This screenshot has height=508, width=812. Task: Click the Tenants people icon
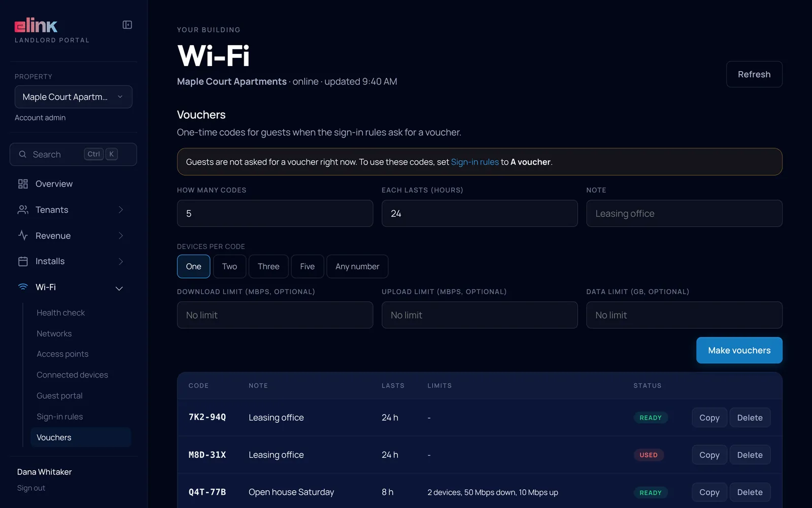point(23,210)
